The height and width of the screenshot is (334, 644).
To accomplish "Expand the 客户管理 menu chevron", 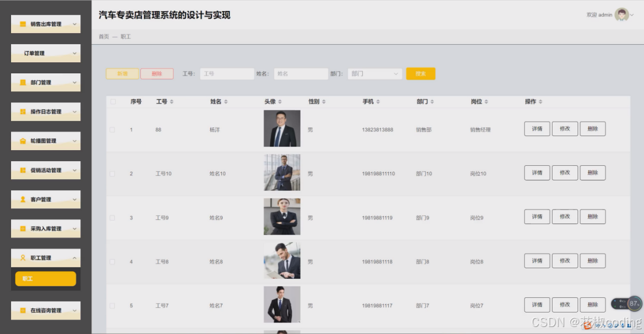I will pos(75,200).
